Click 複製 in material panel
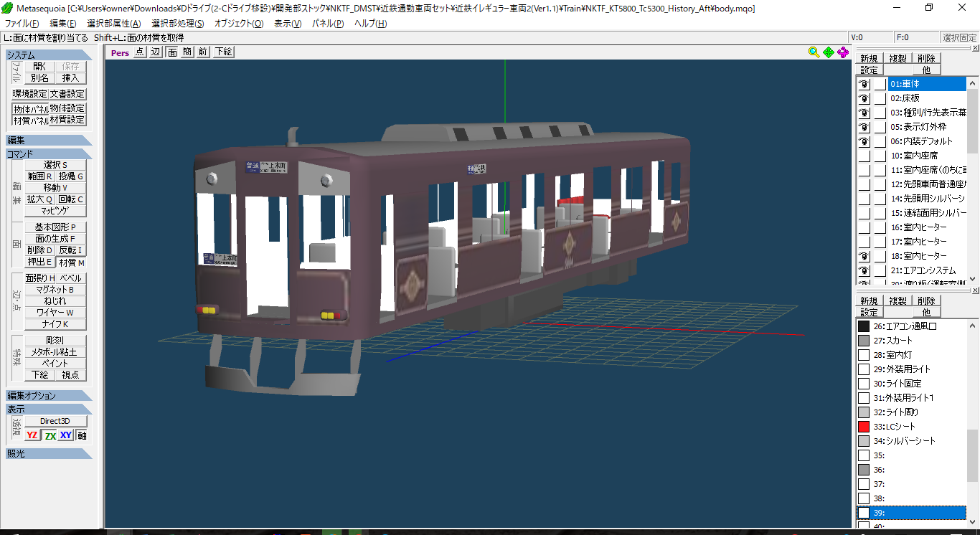The width and height of the screenshot is (980, 535). pos(897,301)
